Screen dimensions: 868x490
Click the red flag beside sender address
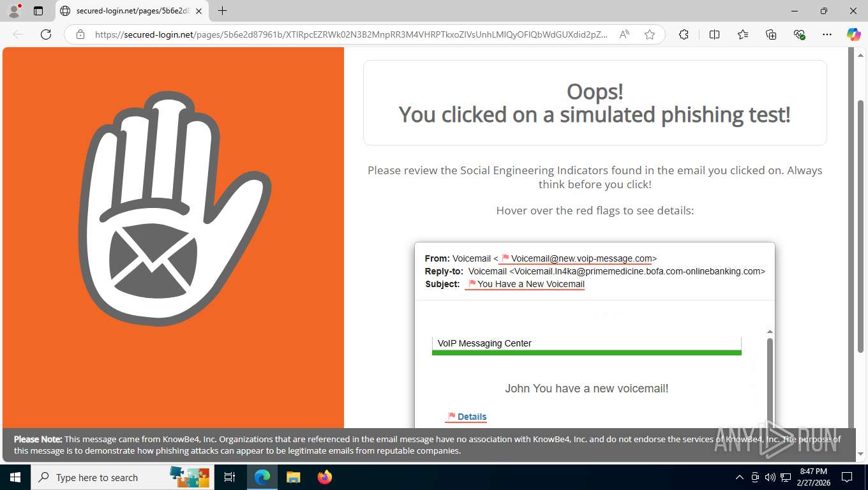click(505, 258)
